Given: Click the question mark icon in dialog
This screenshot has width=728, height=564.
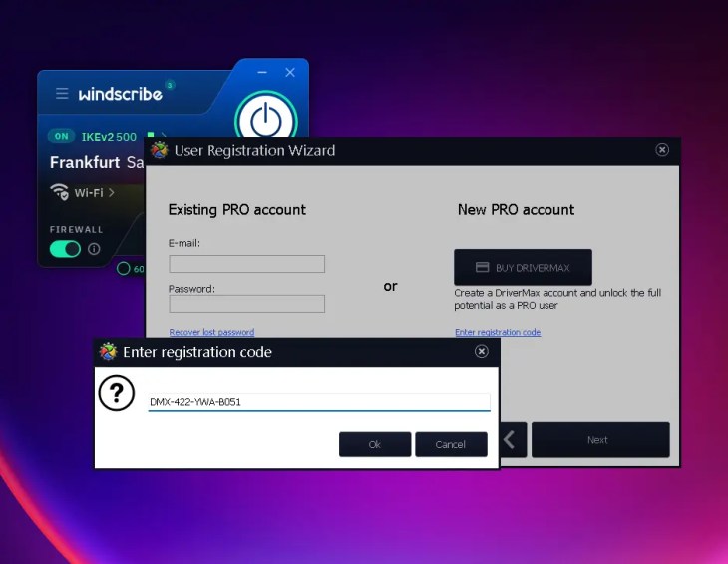Looking at the screenshot, I should [x=117, y=393].
